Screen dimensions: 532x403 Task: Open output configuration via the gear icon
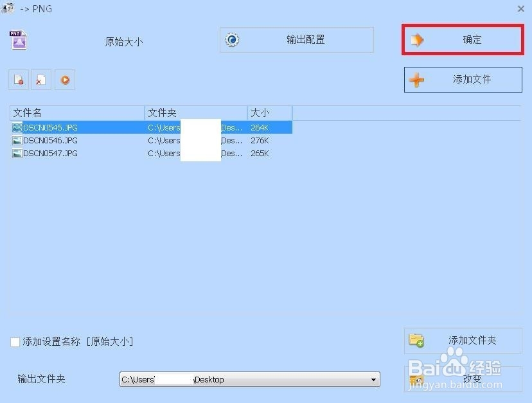click(231, 39)
